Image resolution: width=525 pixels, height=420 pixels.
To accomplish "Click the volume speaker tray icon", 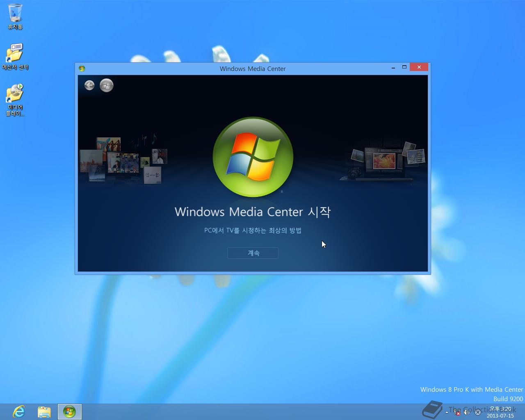I will pyautogui.click(x=467, y=412).
